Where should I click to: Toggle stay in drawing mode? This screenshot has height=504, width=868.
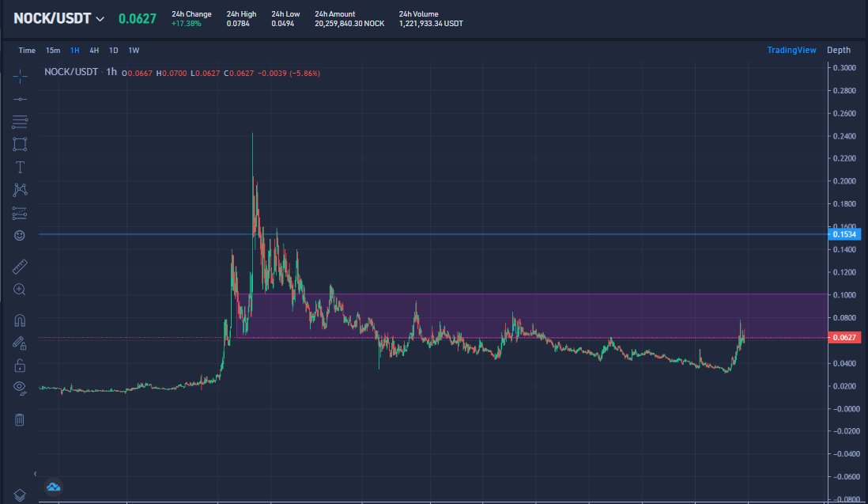(20, 343)
